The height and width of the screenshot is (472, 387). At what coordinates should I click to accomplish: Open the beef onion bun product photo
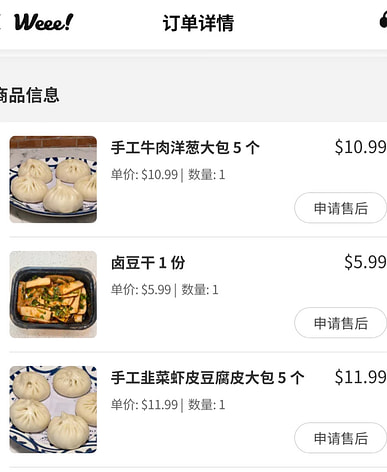(x=53, y=179)
